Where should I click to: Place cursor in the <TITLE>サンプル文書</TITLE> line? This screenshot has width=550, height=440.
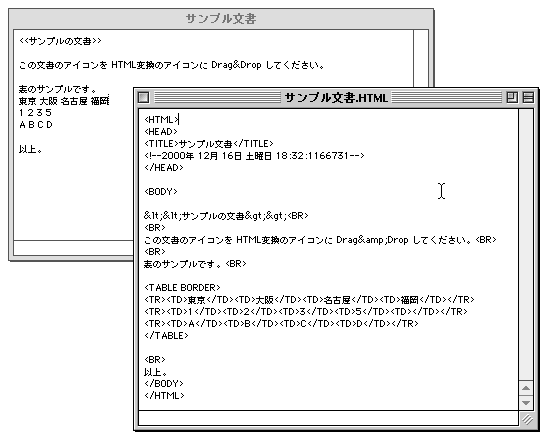click(x=208, y=144)
